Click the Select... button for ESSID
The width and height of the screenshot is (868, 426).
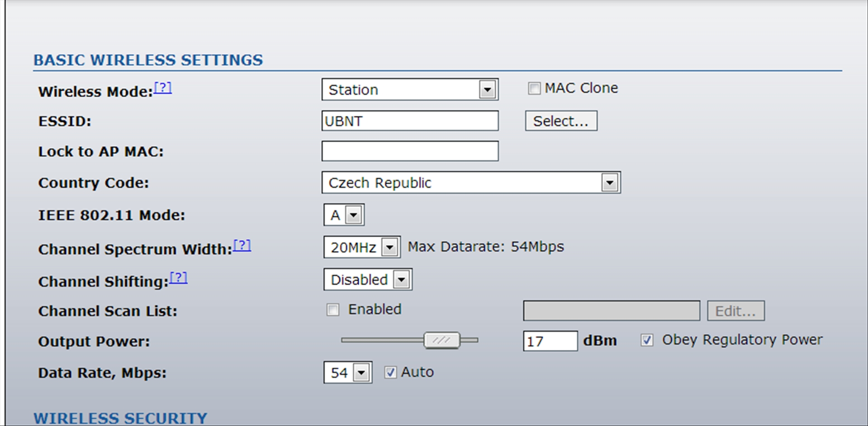561,121
